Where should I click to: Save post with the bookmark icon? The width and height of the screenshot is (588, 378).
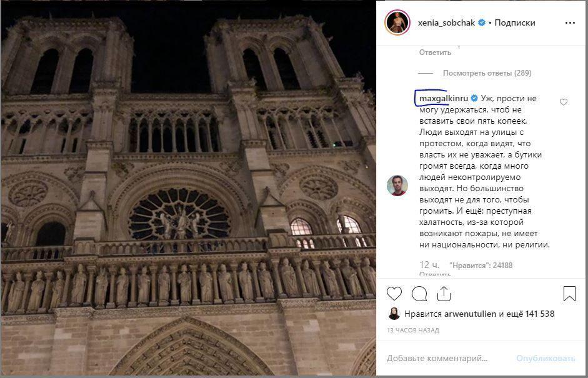pos(569,294)
